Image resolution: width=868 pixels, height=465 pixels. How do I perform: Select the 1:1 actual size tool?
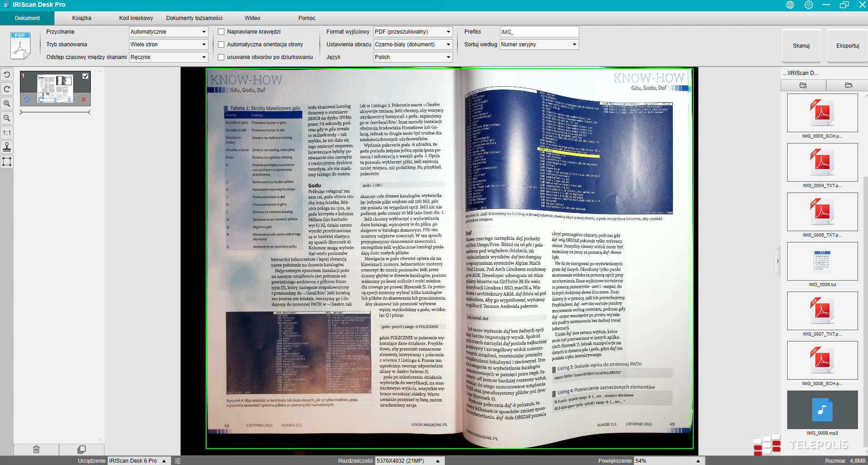click(x=7, y=133)
